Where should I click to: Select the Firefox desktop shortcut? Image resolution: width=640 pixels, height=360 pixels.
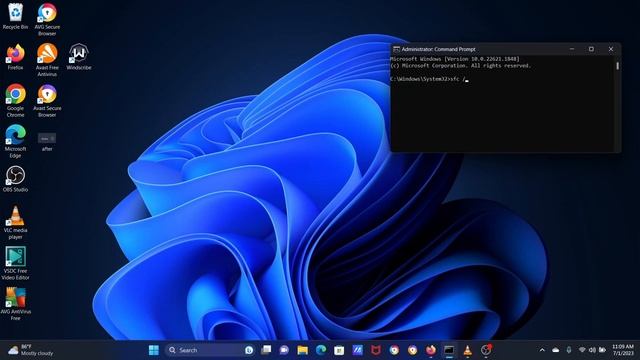16,57
